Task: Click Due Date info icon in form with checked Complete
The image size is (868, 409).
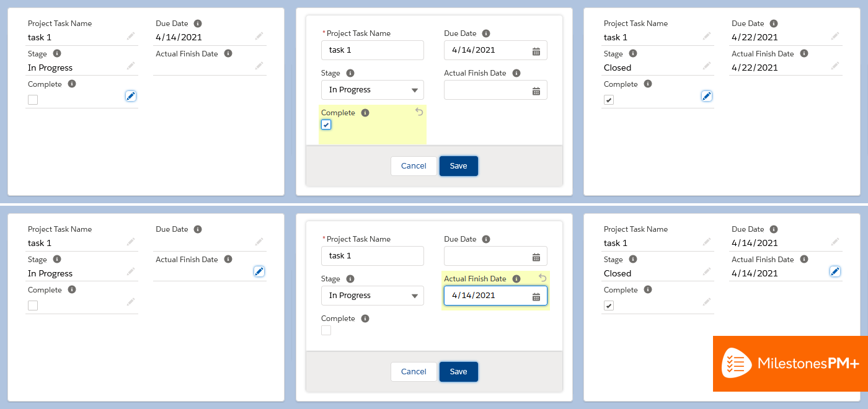Action: tap(486, 33)
